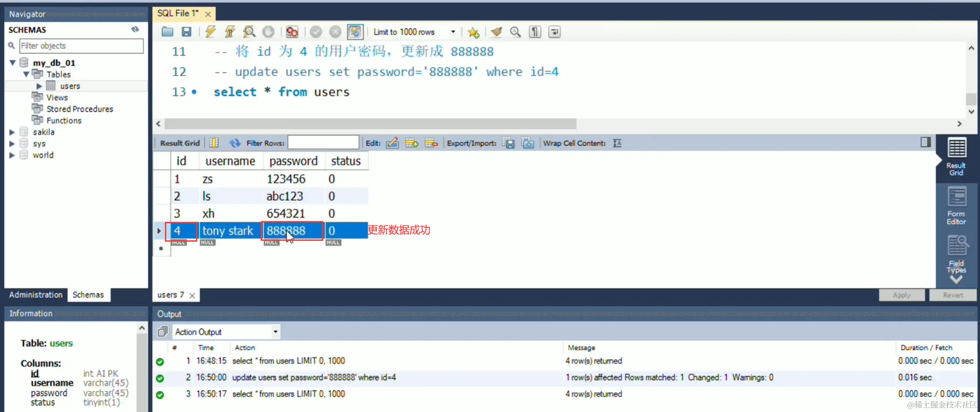The image size is (980, 412).
Task: Click the Filter Rows input field
Action: pyautogui.click(x=323, y=143)
